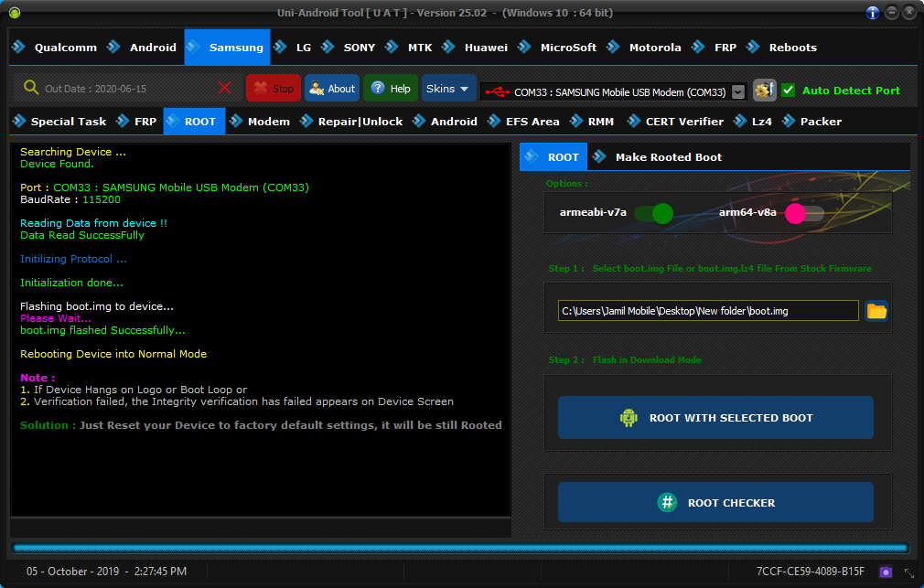The height and width of the screenshot is (588, 924).
Task: Click the date and time status text
Action: coord(107,572)
